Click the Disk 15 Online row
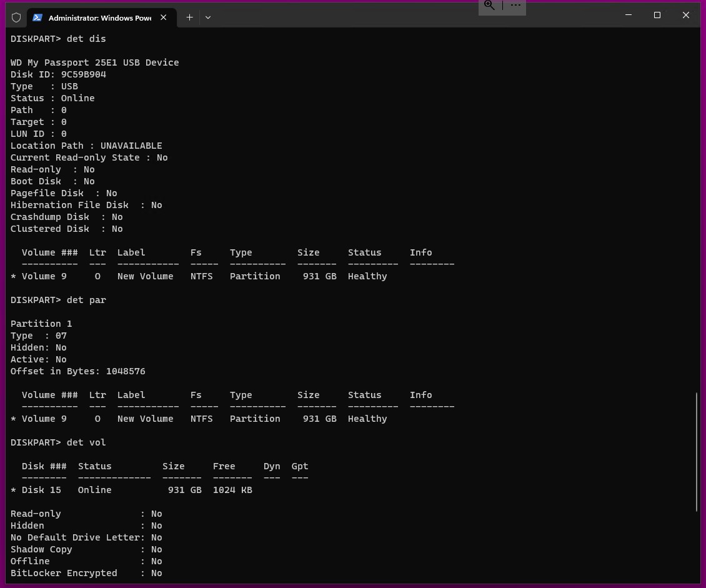 click(131, 490)
